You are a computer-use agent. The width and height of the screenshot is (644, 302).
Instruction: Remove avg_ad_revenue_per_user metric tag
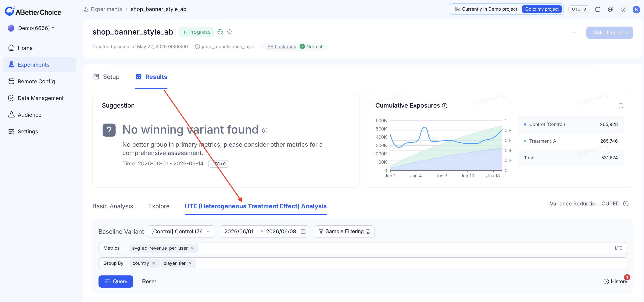[x=192, y=248]
